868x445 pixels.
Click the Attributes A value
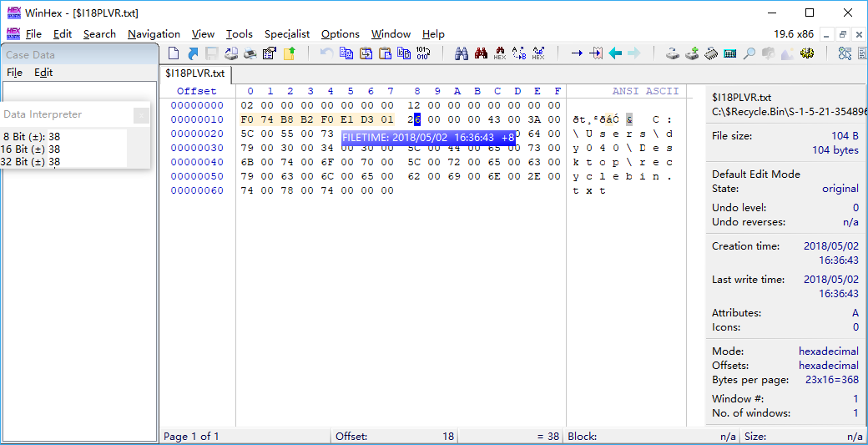click(855, 313)
